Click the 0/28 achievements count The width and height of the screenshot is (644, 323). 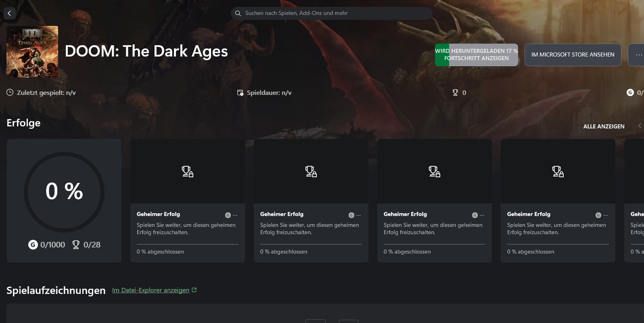click(x=92, y=245)
